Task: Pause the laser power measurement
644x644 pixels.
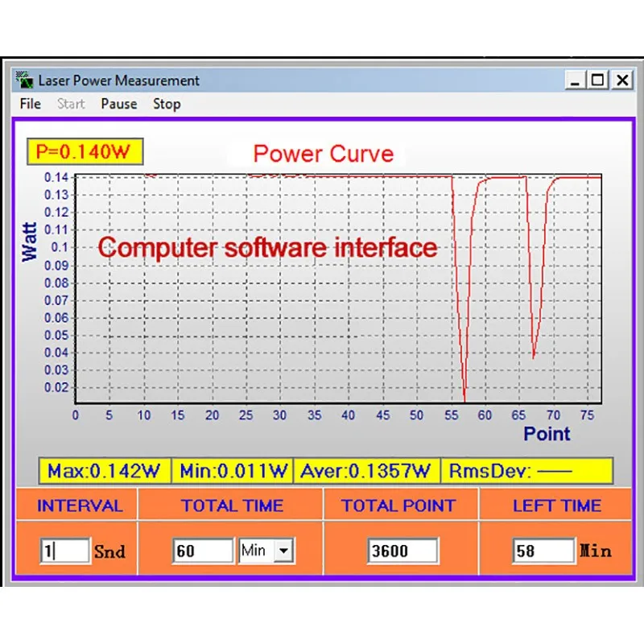Action: pyautogui.click(x=119, y=104)
